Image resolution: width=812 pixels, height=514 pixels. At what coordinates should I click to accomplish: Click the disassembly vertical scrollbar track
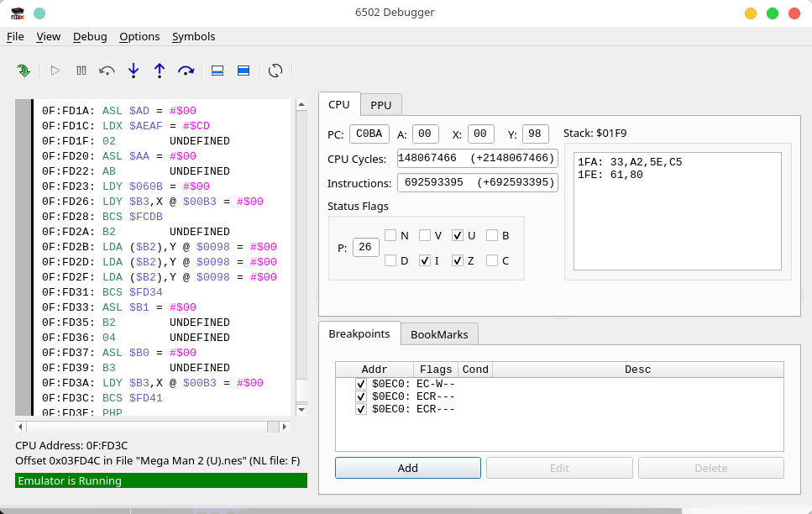301,256
